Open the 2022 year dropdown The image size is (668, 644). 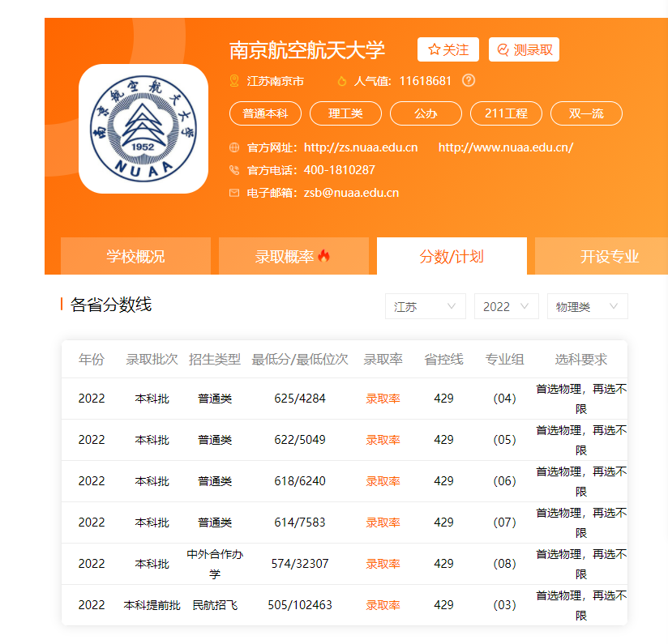(x=506, y=306)
